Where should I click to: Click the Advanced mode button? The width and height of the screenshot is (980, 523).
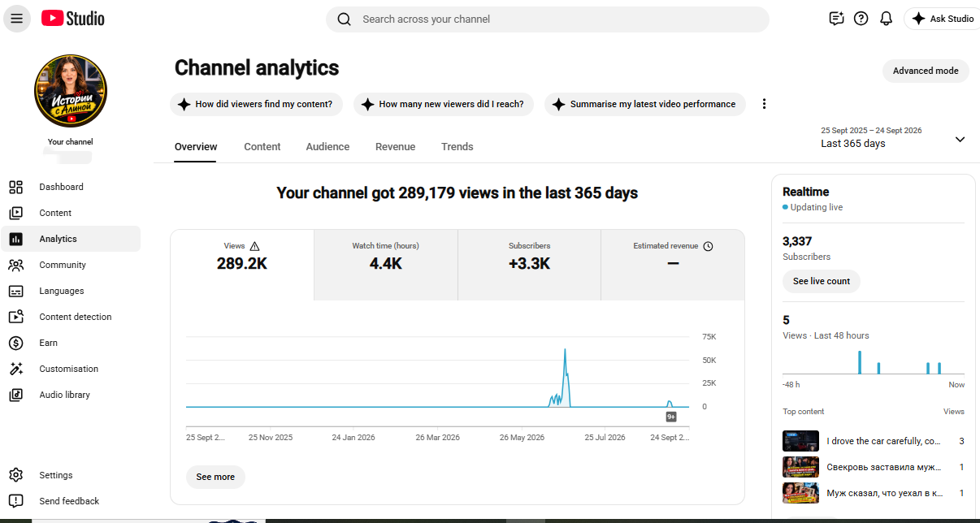pyautogui.click(x=926, y=71)
